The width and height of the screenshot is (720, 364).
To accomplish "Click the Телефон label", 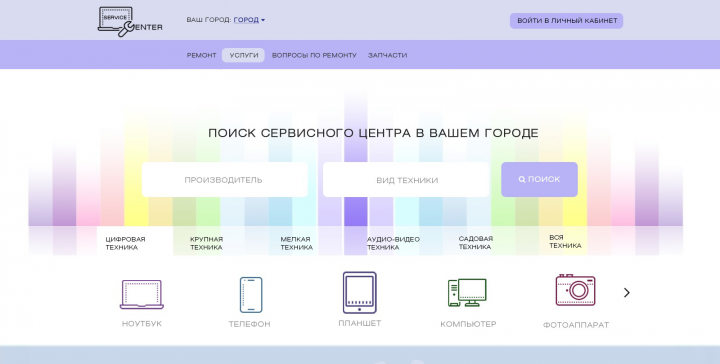I will pyautogui.click(x=249, y=324).
